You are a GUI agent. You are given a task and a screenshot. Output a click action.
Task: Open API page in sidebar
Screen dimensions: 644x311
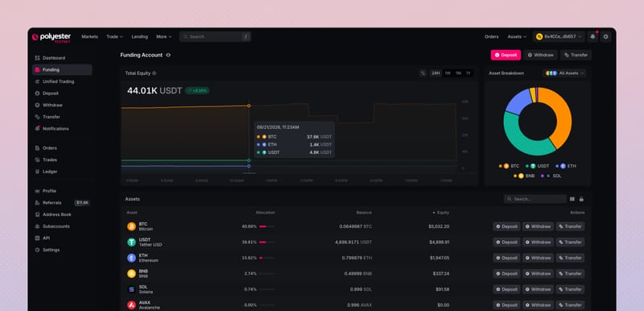point(62,238)
